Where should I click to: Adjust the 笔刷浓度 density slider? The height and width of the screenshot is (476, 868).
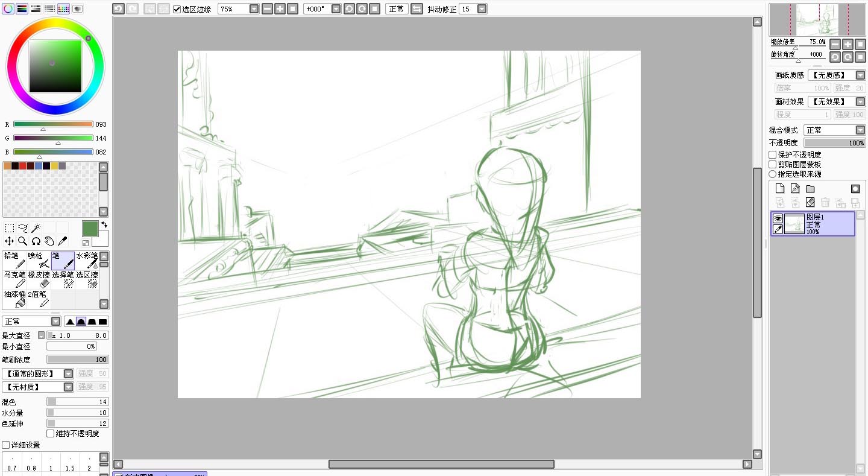(x=77, y=360)
